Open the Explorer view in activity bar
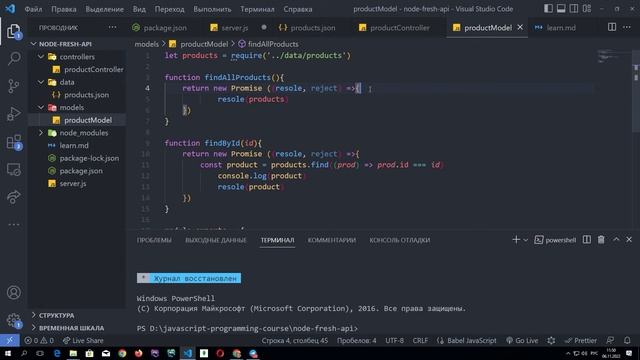Screen dimensions: 640x360 (13, 31)
